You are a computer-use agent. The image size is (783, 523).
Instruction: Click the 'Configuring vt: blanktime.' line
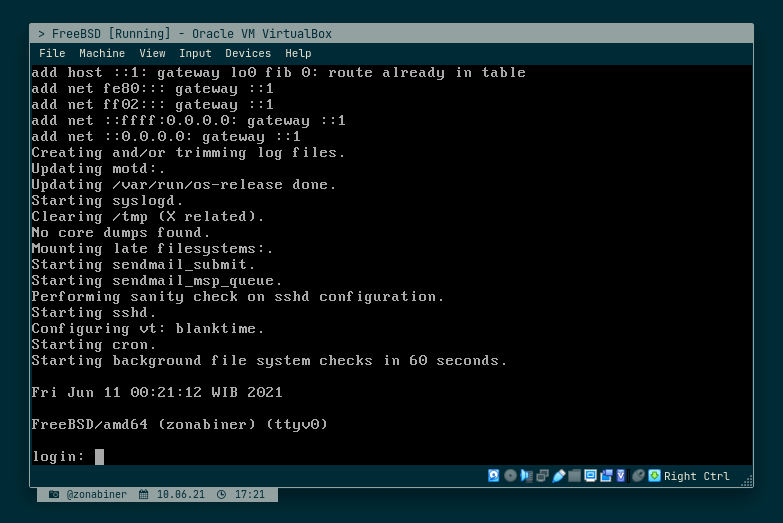[148, 329]
